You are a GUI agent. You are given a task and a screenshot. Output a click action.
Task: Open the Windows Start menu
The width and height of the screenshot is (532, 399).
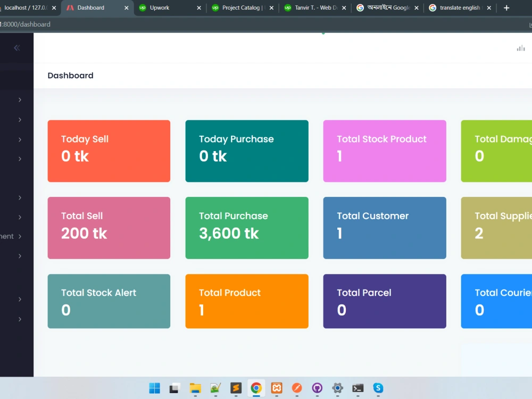[x=154, y=388]
